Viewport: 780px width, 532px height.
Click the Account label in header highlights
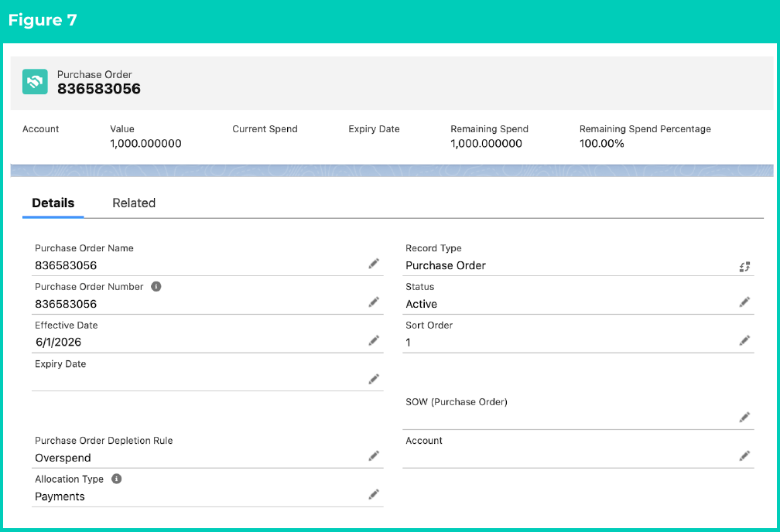pos(40,129)
